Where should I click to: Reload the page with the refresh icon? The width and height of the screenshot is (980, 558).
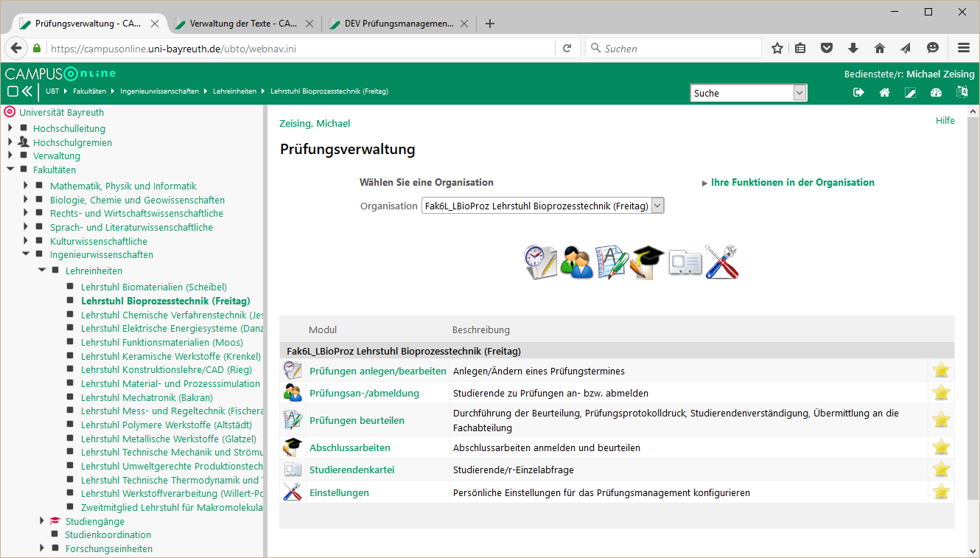point(567,48)
